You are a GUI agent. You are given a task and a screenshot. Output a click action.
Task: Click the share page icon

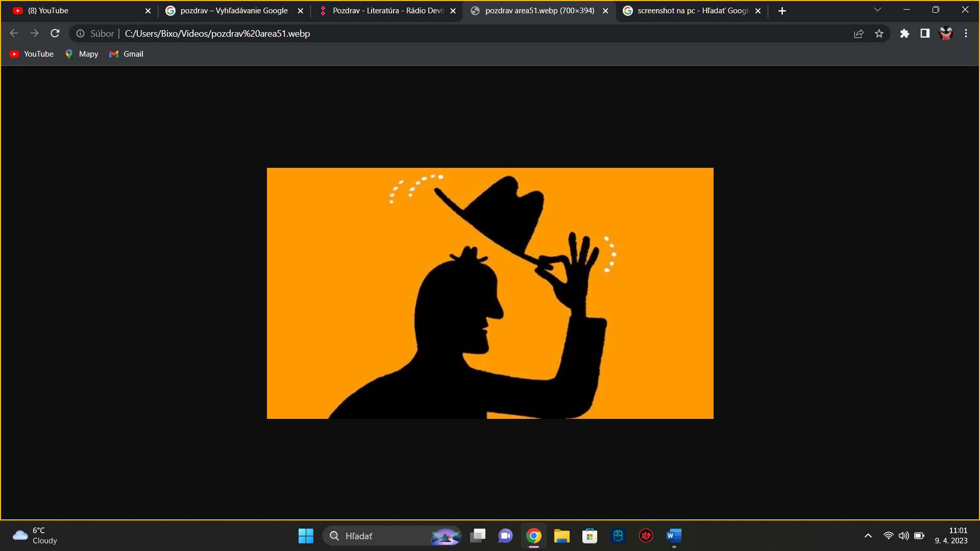pos(859,34)
